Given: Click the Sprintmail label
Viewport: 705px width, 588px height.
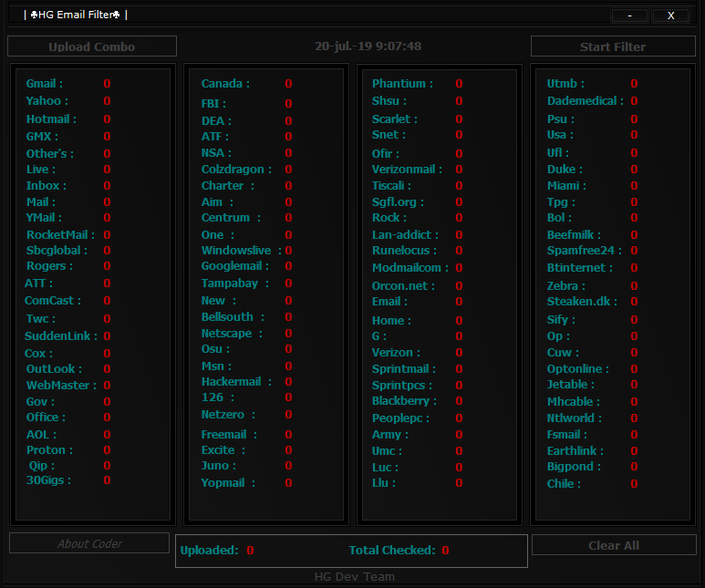Looking at the screenshot, I should [x=404, y=368].
